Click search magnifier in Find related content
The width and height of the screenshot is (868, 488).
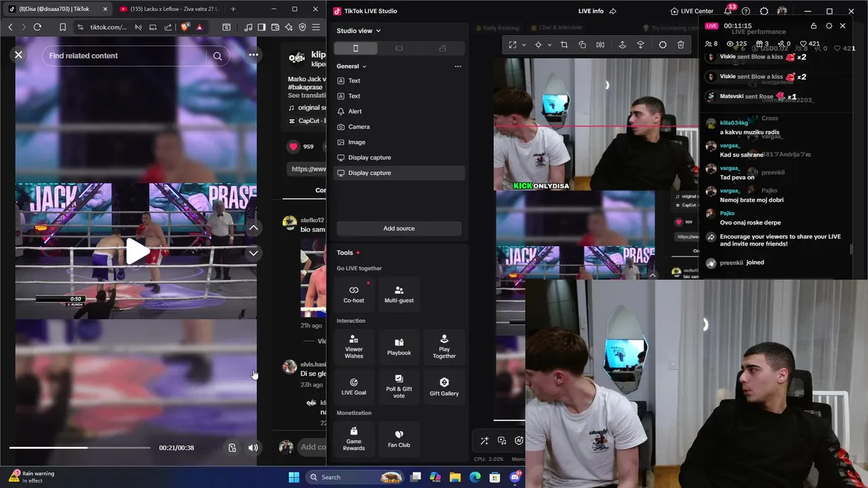(218, 56)
